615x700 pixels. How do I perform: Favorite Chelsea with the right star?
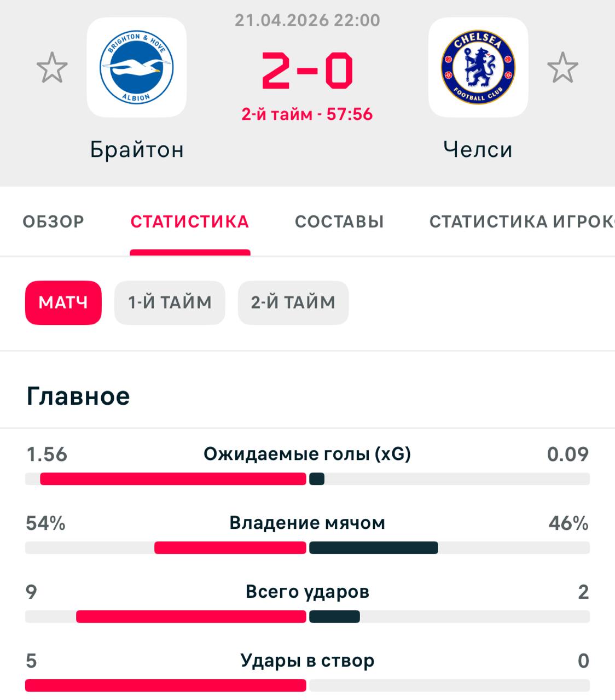click(x=562, y=68)
